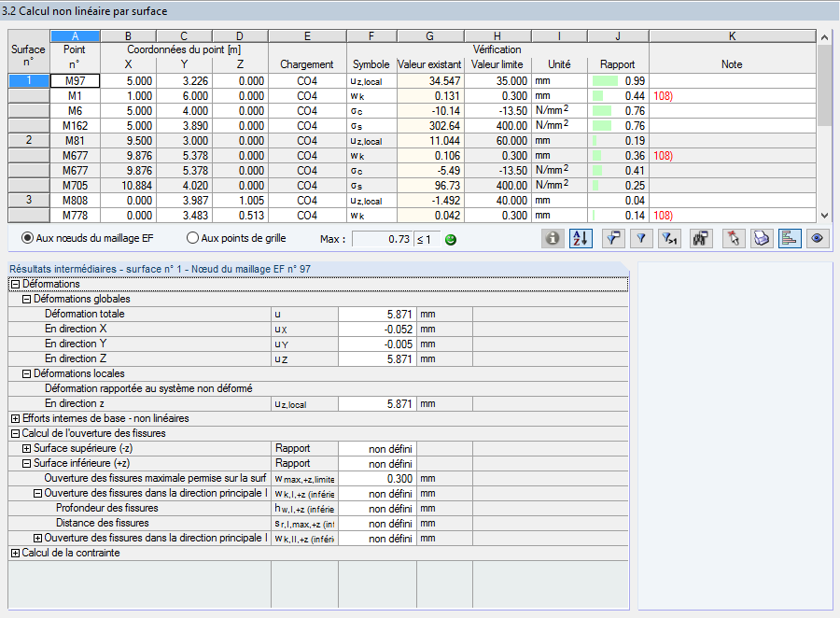The width and height of the screenshot is (840, 618).
Task: Click 'En direction X' row
Action: point(318,330)
